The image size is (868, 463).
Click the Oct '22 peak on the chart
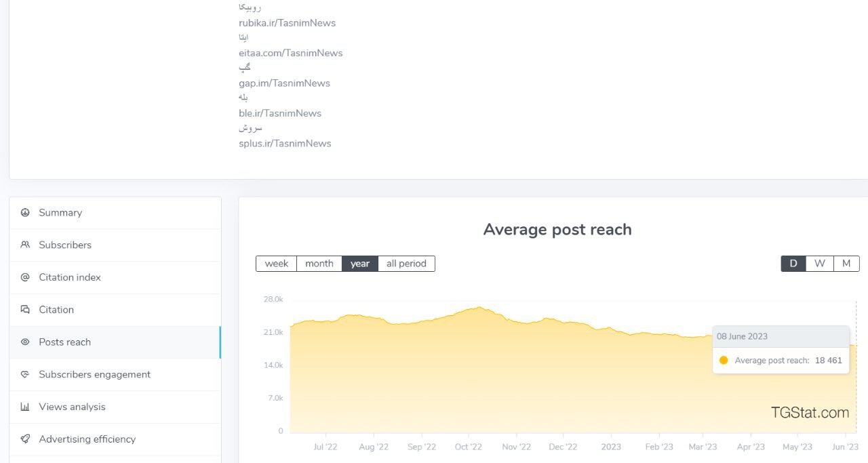coord(479,308)
